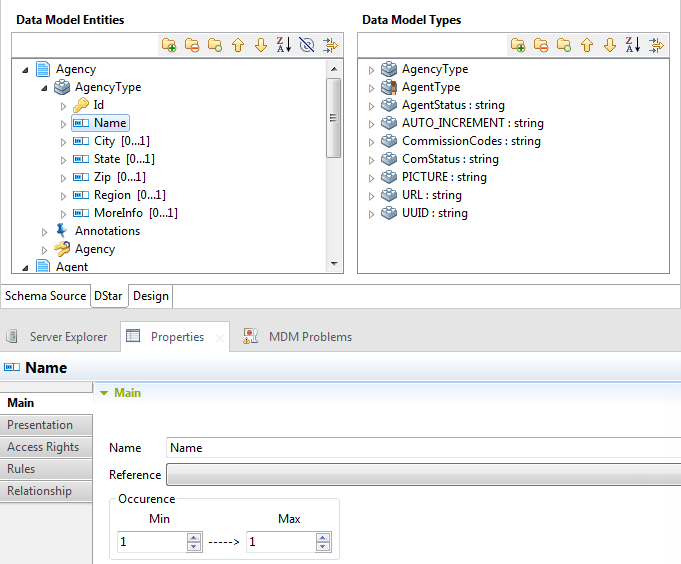
Task: Increase the Min occurrence value
Action: click(x=194, y=537)
